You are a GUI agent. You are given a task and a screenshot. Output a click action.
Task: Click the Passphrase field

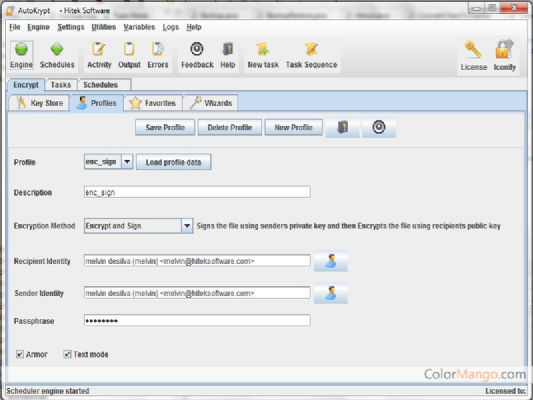197,320
